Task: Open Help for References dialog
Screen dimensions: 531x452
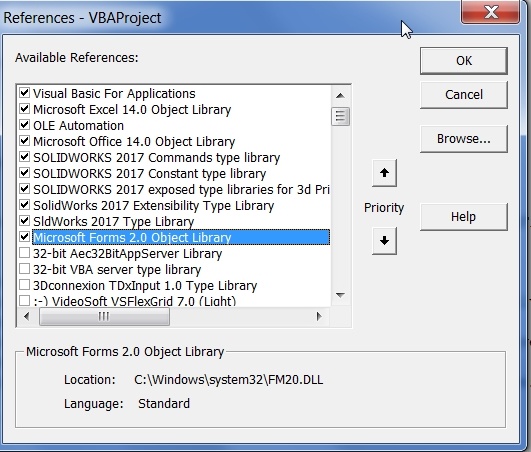Action: pos(464,217)
